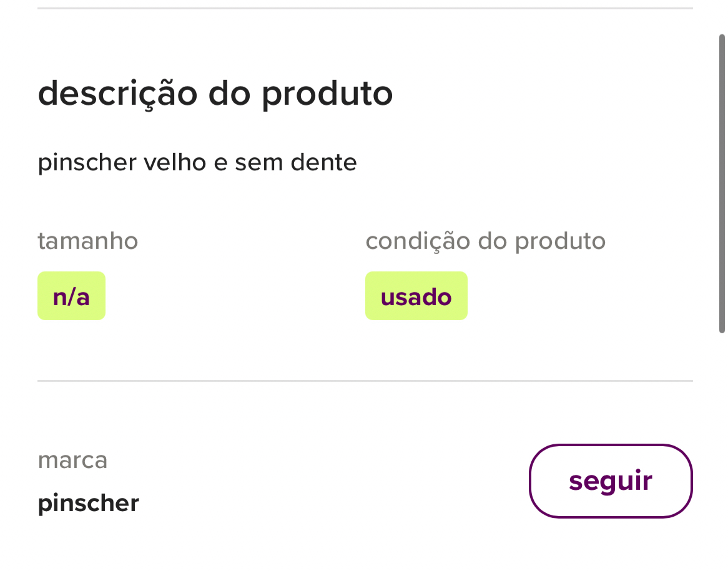Click the marca label

coord(72,461)
